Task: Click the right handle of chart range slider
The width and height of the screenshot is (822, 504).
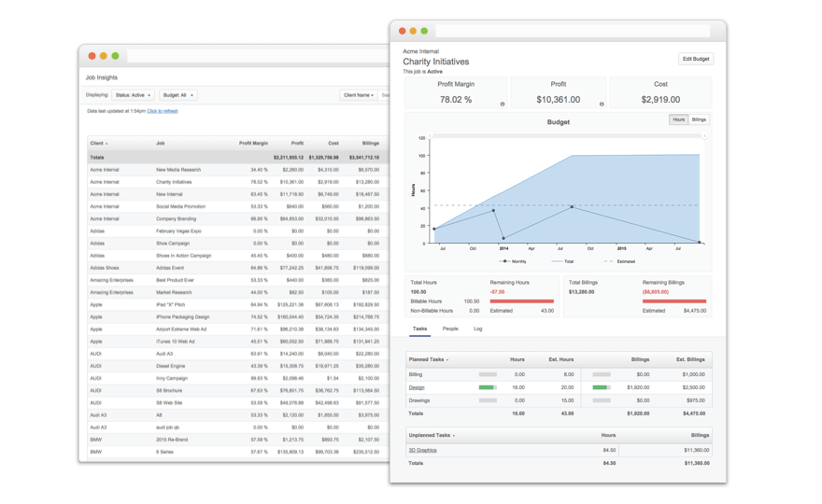Action: pos(704,135)
